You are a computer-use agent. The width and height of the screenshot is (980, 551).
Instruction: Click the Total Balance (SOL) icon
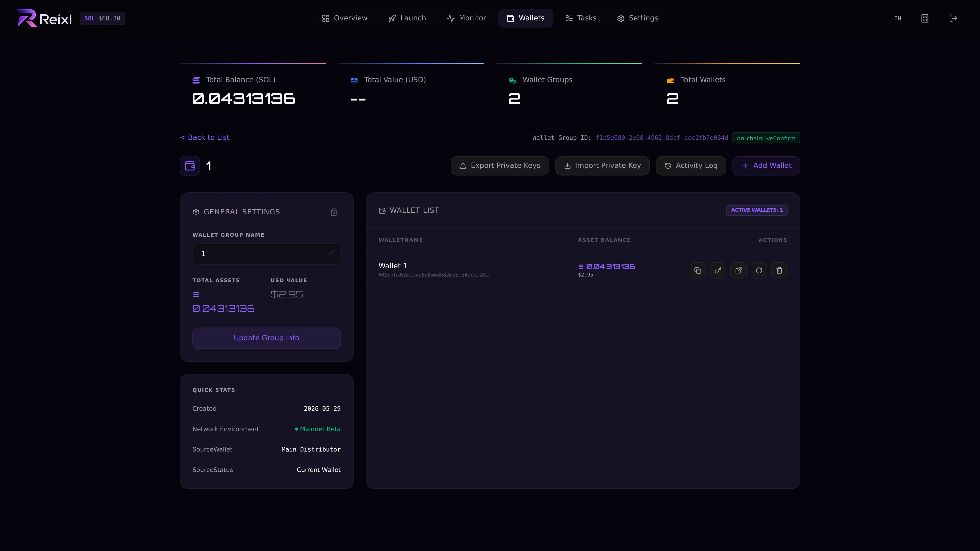(x=196, y=80)
